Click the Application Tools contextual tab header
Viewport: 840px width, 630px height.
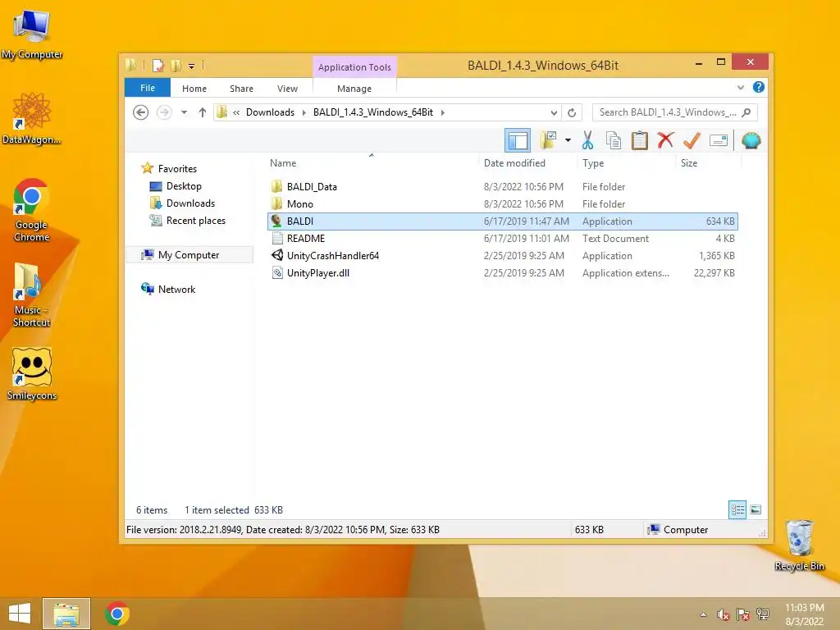354,67
